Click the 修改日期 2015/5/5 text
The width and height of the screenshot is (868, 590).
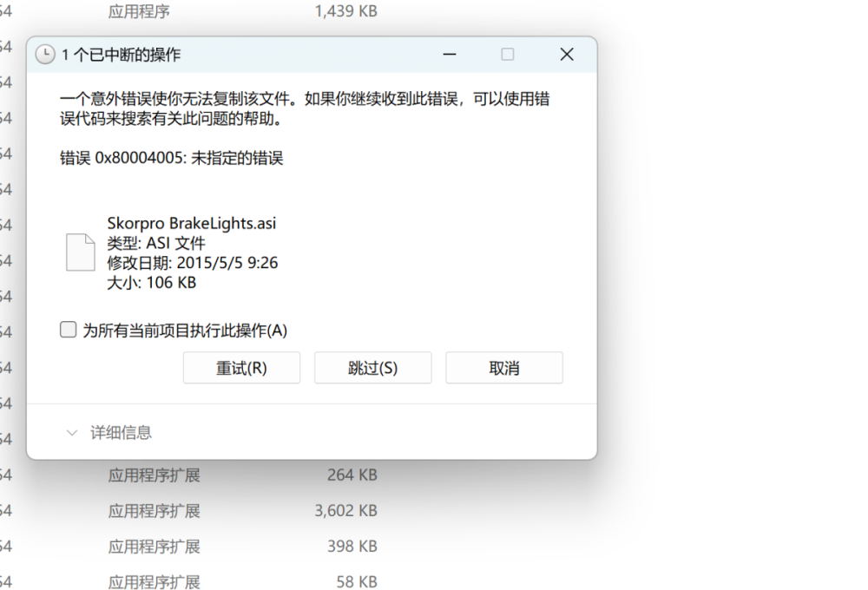192,263
